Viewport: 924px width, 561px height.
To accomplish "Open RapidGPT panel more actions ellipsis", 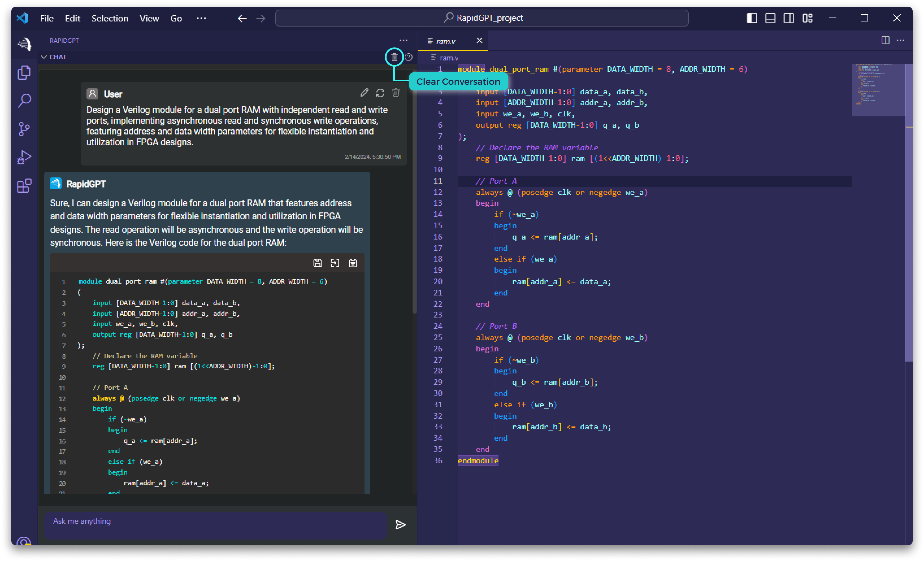I will point(404,40).
